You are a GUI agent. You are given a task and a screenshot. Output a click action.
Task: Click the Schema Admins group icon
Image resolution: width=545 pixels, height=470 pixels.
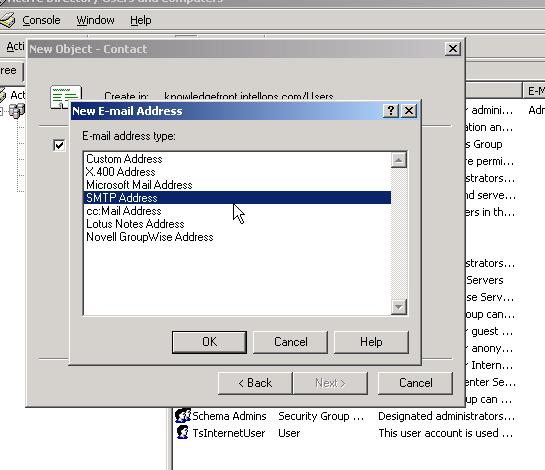182,416
